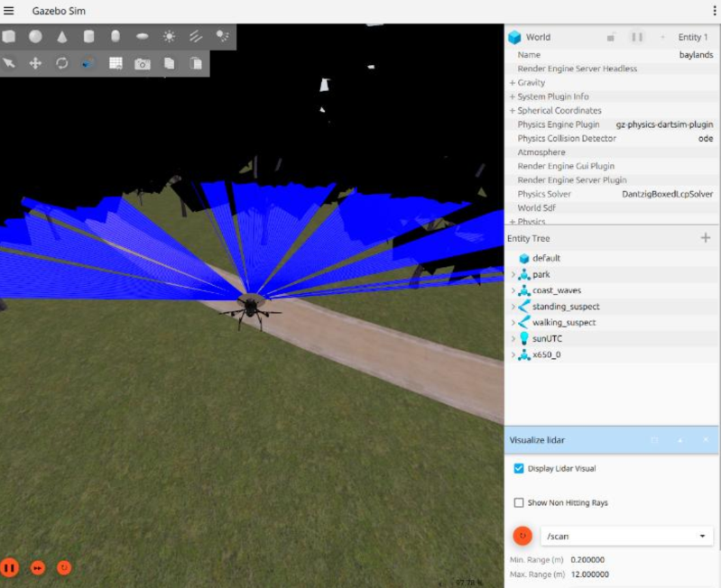Insert a box shape
This screenshot has width=721, height=588.
coord(9,36)
